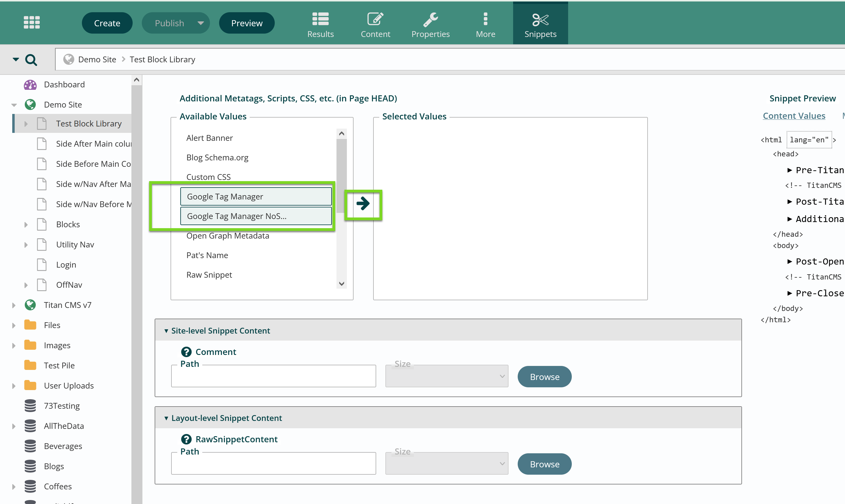Viewport: 845px width, 504px height.
Task: Collapse the Layout-level Snippet Content section
Action: pos(166,418)
